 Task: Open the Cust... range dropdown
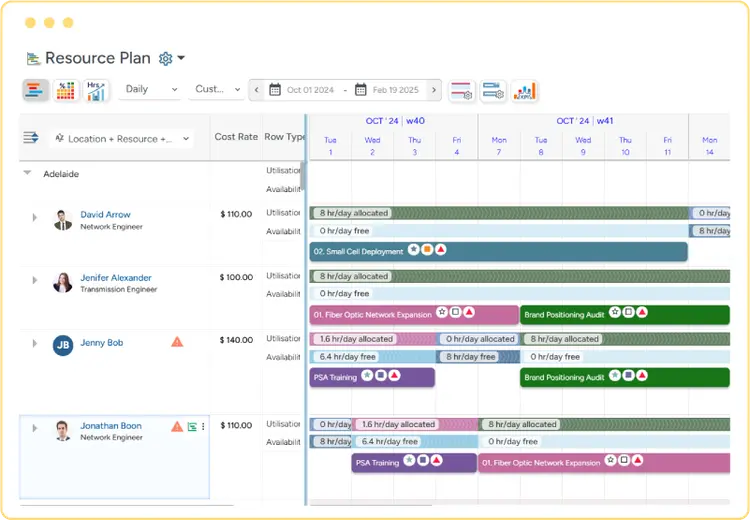(217, 89)
